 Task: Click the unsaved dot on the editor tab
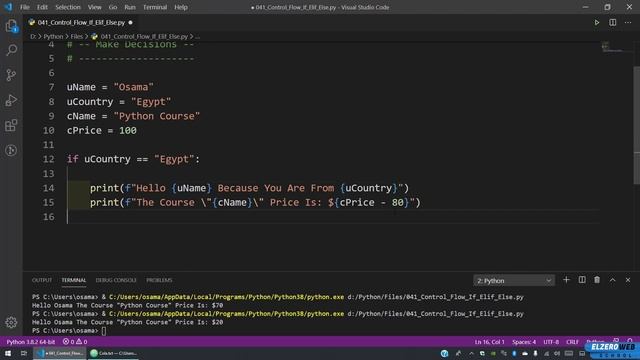pos(130,22)
